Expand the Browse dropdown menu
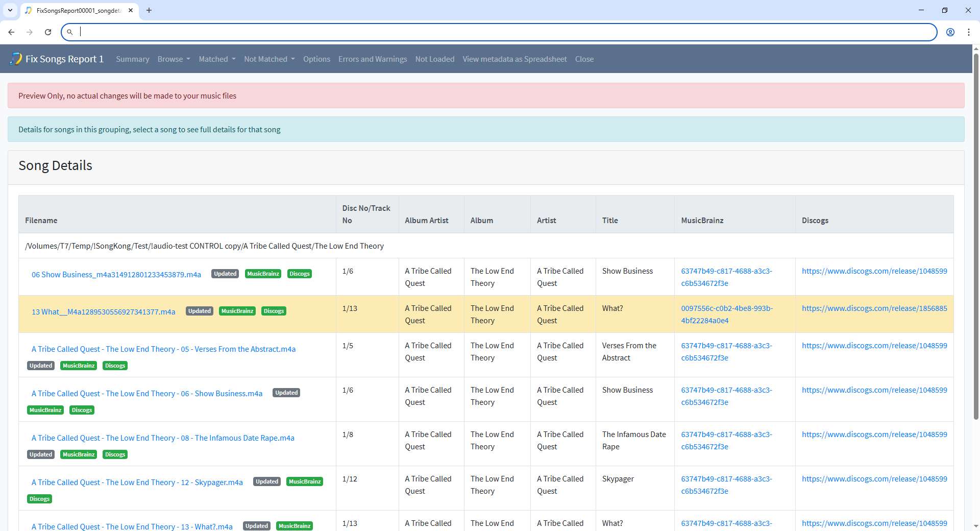This screenshot has width=980, height=531. pos(174,59)
